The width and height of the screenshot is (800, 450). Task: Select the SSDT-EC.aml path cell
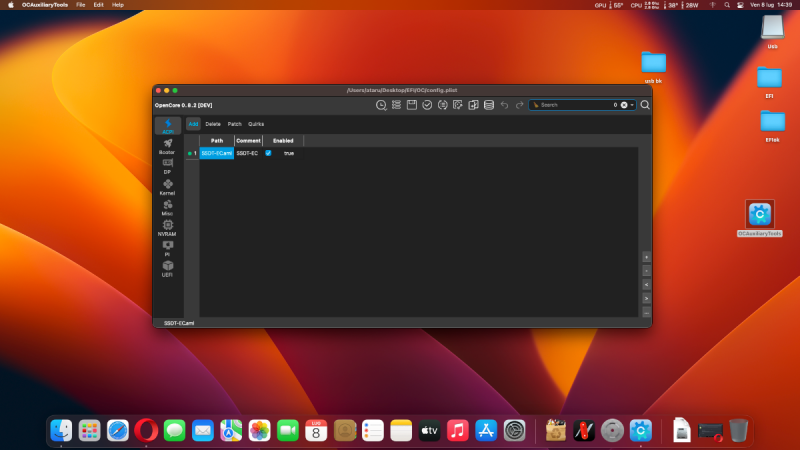[x=216, y=153]
